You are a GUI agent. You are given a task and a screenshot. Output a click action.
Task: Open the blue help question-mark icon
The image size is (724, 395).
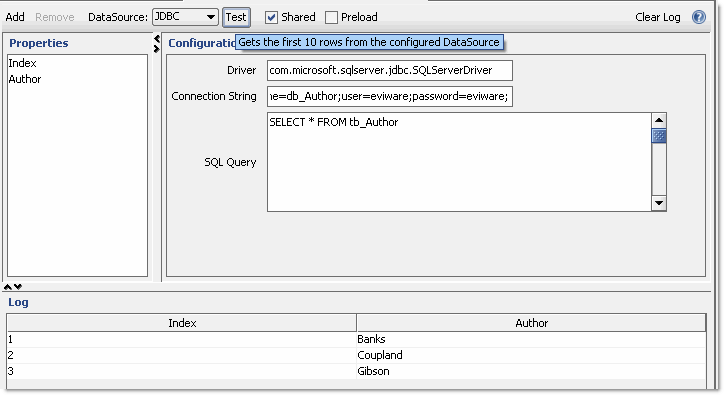tap(699, 17)
